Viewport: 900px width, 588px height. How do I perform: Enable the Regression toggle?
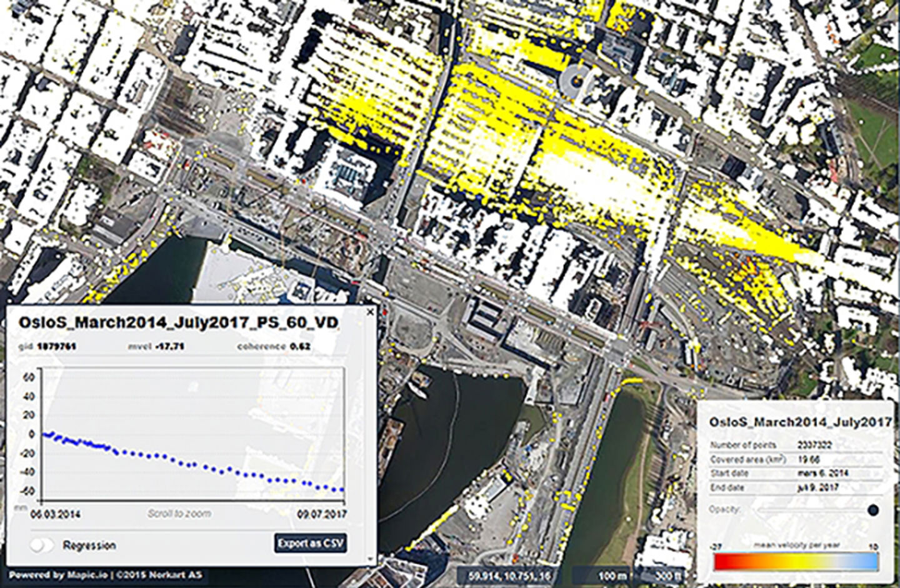click(42, 545)
